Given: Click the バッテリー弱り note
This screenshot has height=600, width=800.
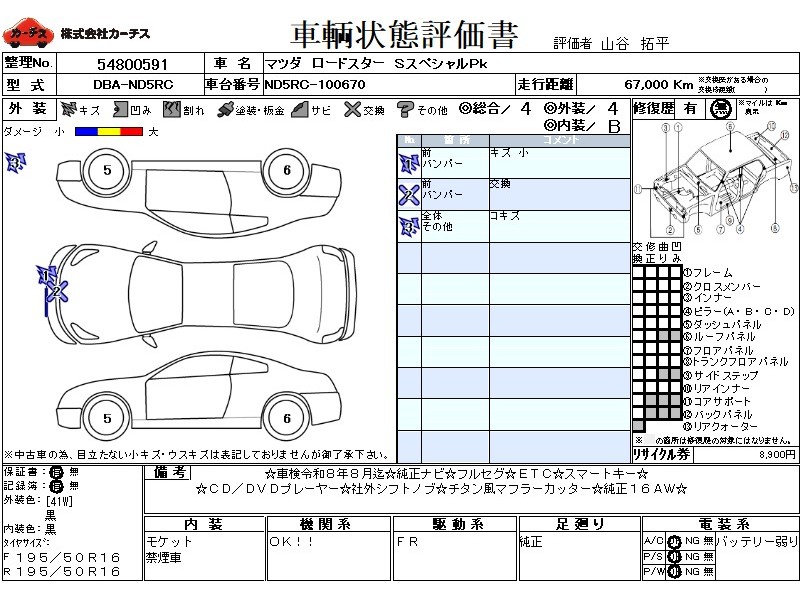Looking at the screenshot, I should tap(757, 541).
